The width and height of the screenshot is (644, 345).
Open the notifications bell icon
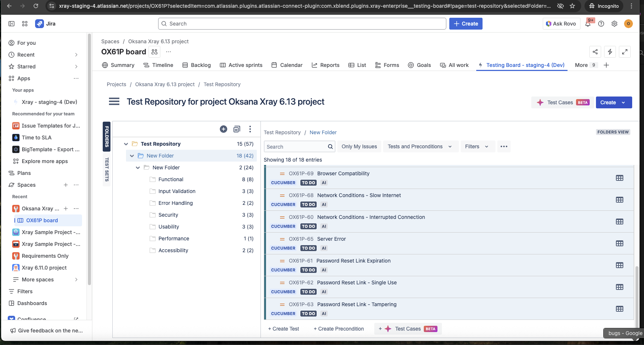[x=588, y=24]
